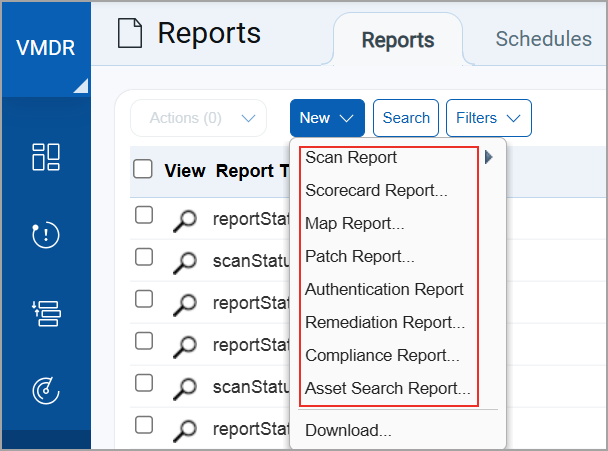Choose Asset Search Report... menu entry
This screenshot has width=608, height=451.
pyautogui.click(x=388, y=388)
